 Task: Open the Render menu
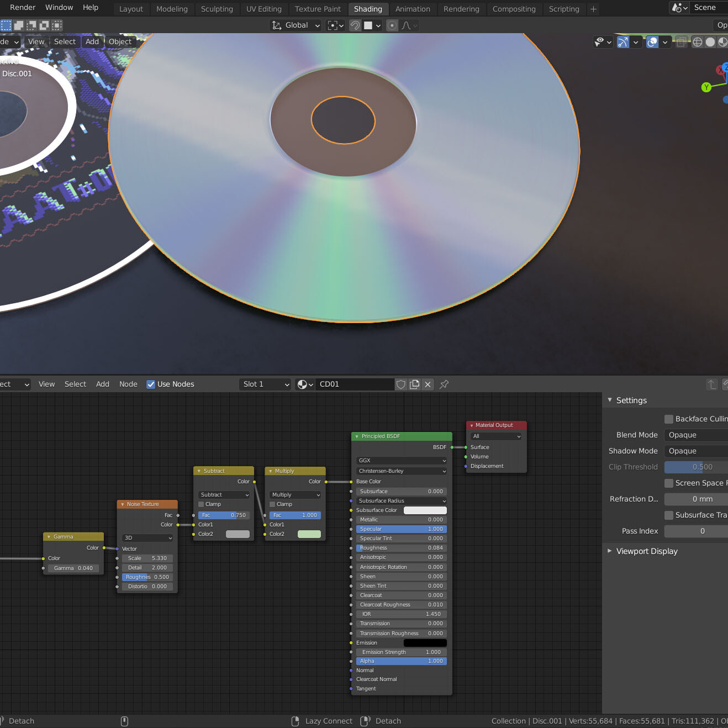pyautogui.click(x=23, y=8)
